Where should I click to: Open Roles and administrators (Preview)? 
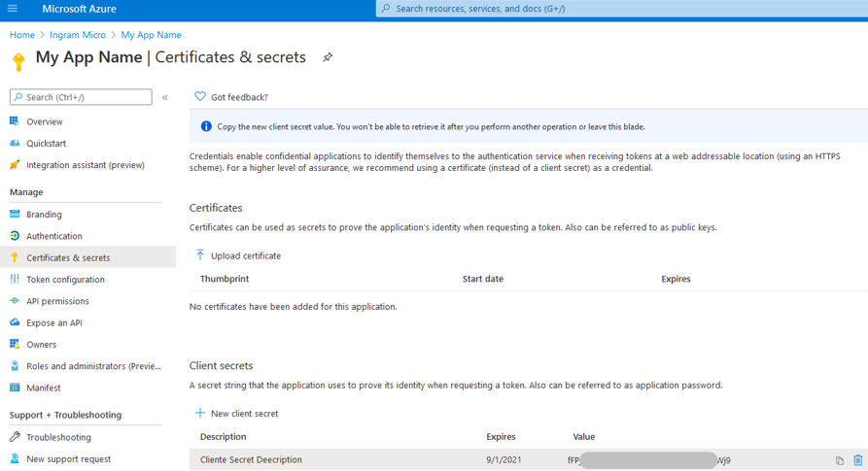[93, 366]
